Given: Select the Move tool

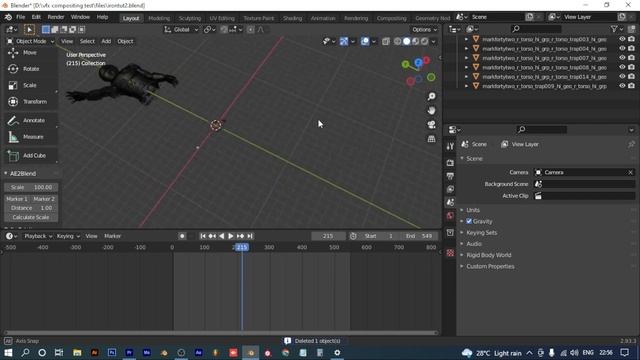Looking at the screenshot, I should pyautogui.click(x=31, y=53).
